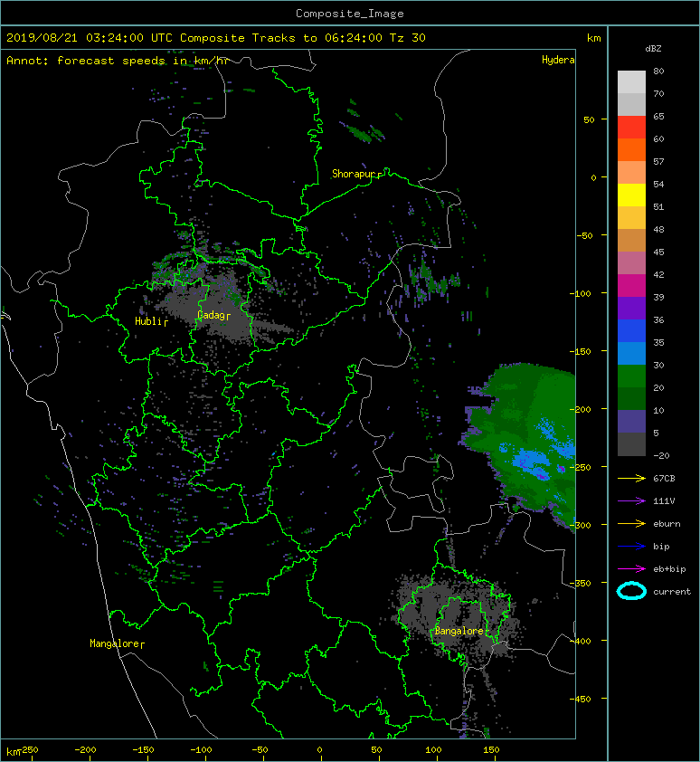Click the magenta eb+bip arrow symbol
The width and height of the screenshot is (700, 762).
(631, 569)
